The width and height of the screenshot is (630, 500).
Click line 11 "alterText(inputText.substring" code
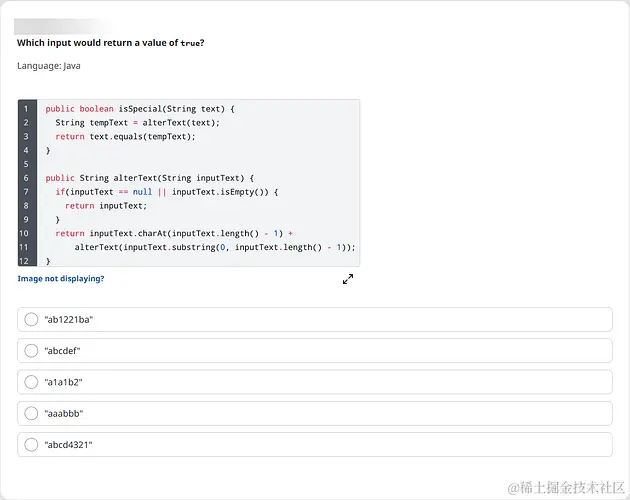coord(215,247)
